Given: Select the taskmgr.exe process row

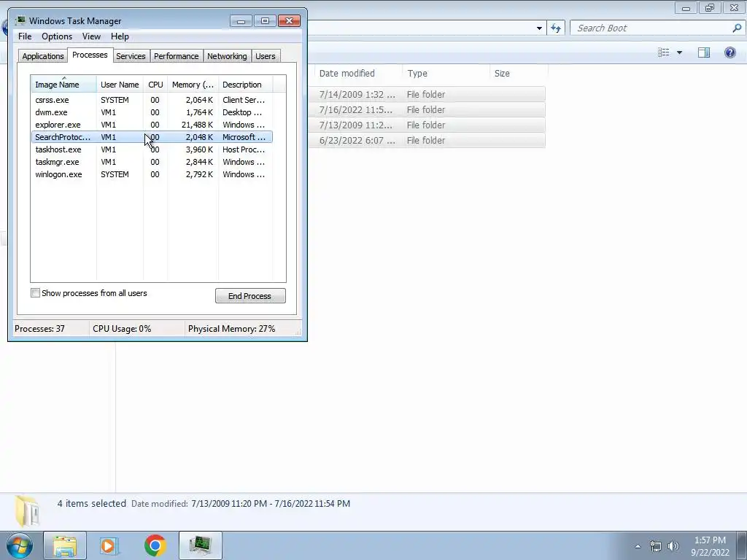Looking at the screenshot, I should pos(152,162).
